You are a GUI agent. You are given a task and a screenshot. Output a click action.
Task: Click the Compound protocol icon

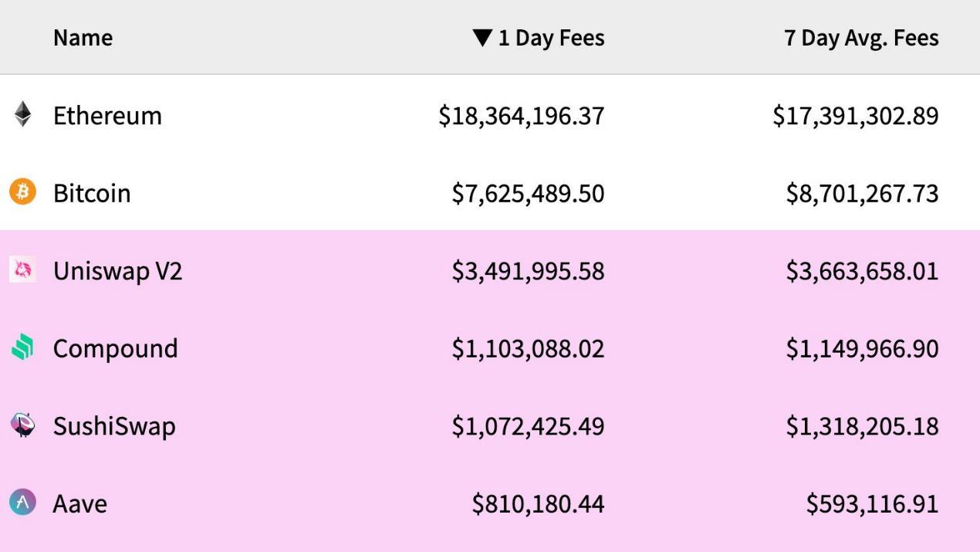(22, 347)
